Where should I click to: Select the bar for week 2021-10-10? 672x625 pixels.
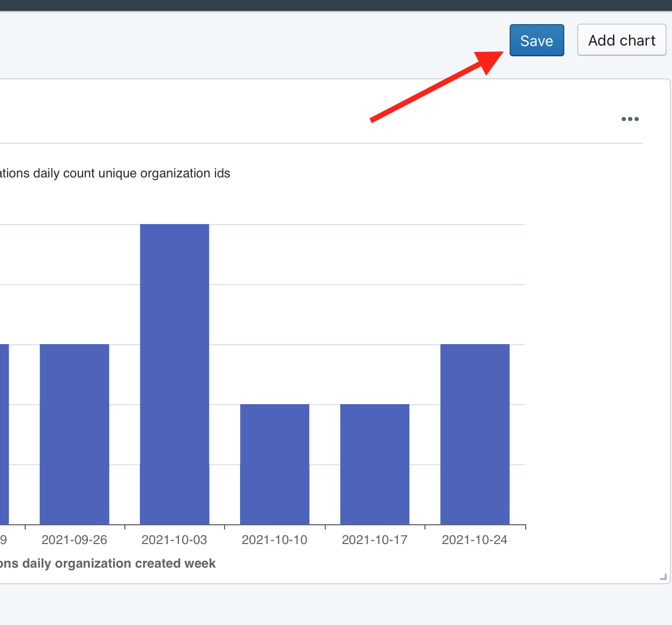(274, 464)
